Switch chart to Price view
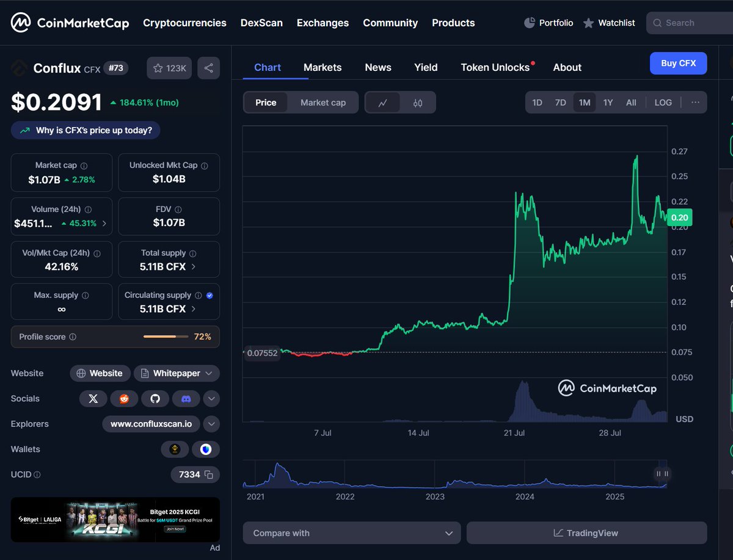Image resolution: width=733 pixels, height=560 pixels. pyautogui.click(x=266, y=103)
